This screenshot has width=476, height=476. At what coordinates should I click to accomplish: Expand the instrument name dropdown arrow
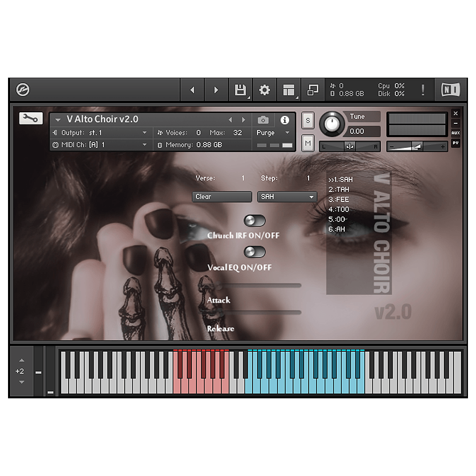[58, 120]
